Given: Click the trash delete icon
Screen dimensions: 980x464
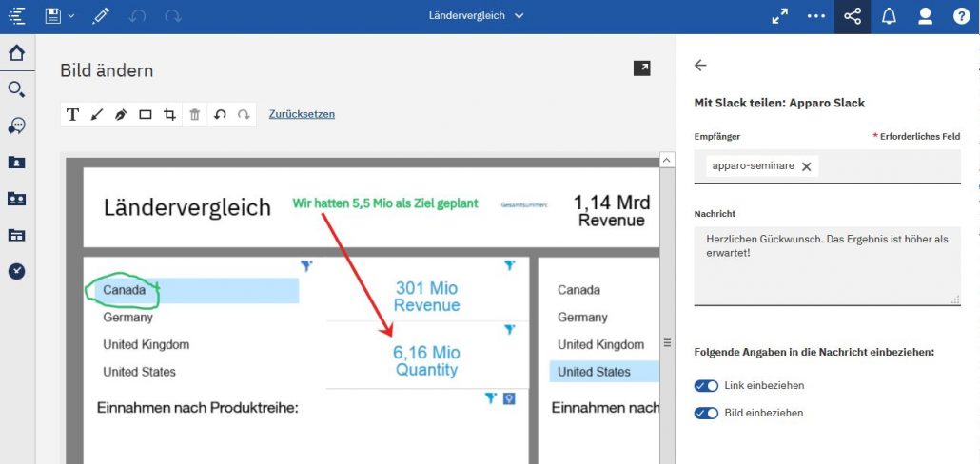Looking at the screenshot, I should (194, 114).
